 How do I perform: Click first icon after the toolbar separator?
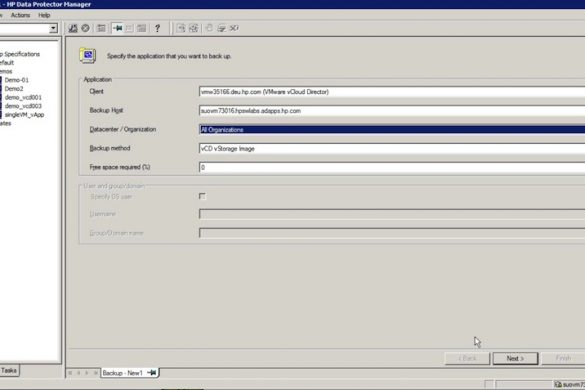(x=181, y=28)
